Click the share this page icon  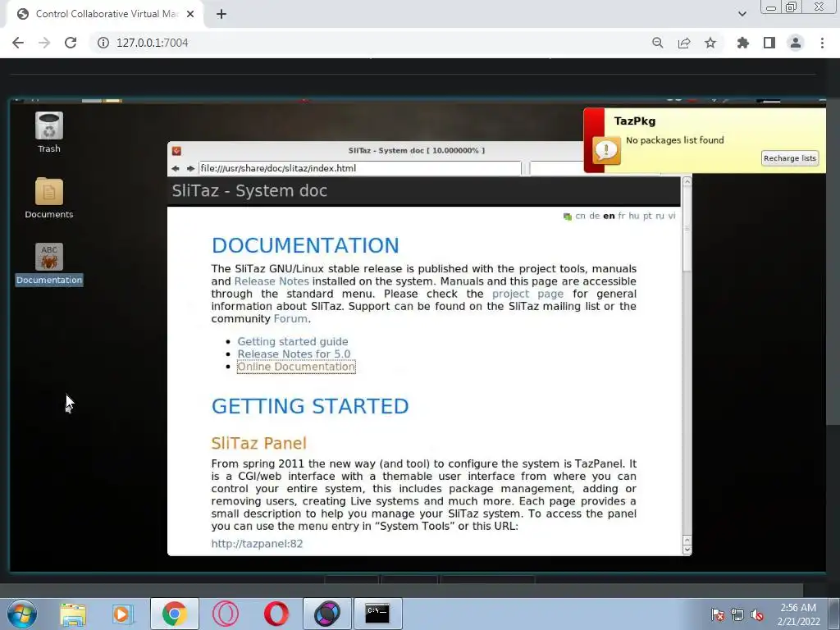click(x=684, y=43)
